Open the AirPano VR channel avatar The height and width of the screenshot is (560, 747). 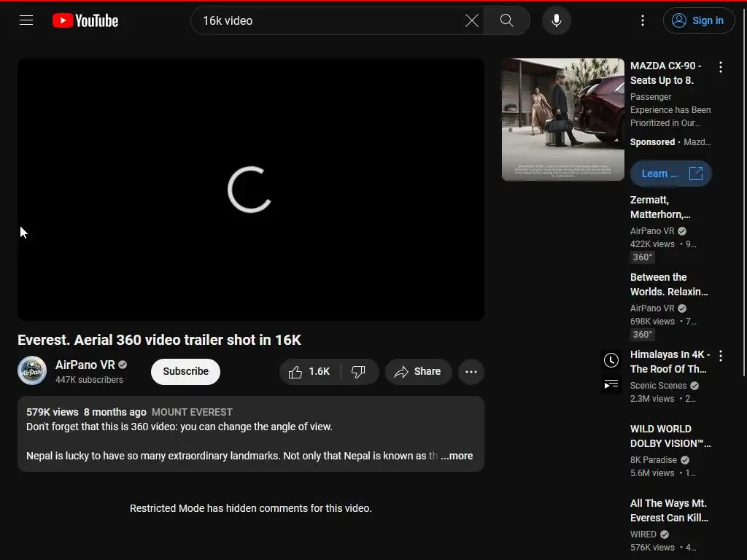coord(32,370)
